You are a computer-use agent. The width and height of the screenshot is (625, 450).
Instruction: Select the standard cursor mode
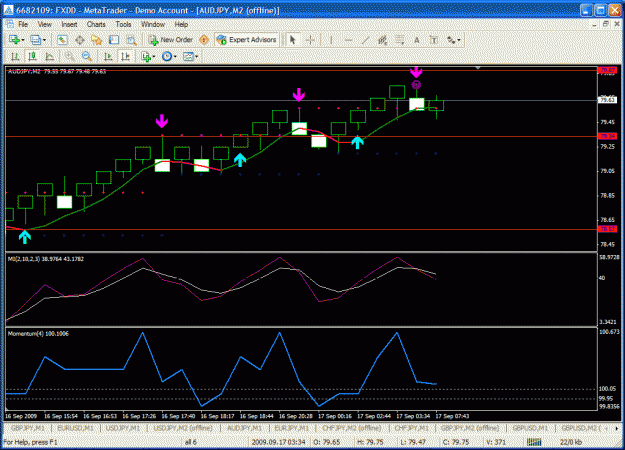293,40
